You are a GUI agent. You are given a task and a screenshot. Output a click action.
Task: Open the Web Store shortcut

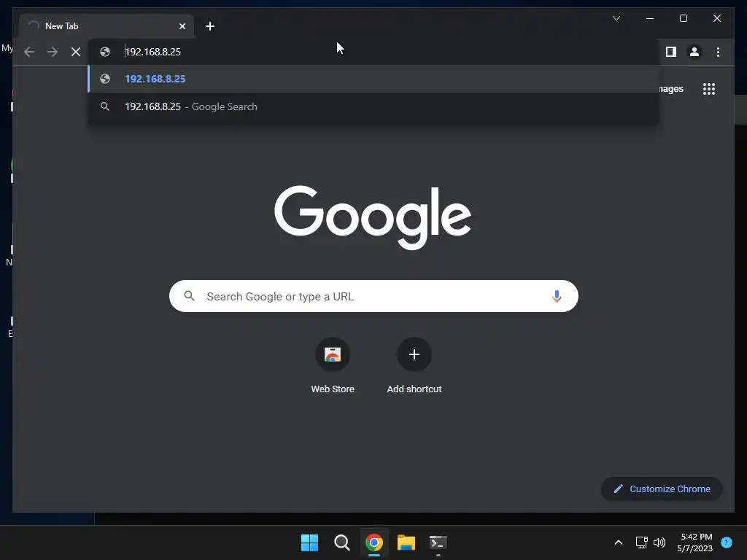pos(333,366)
